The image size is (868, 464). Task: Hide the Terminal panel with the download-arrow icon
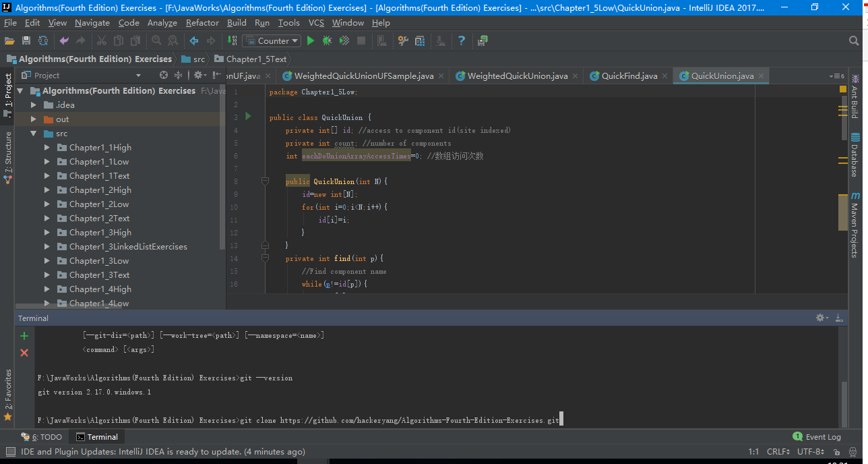[x=839, y=318]
